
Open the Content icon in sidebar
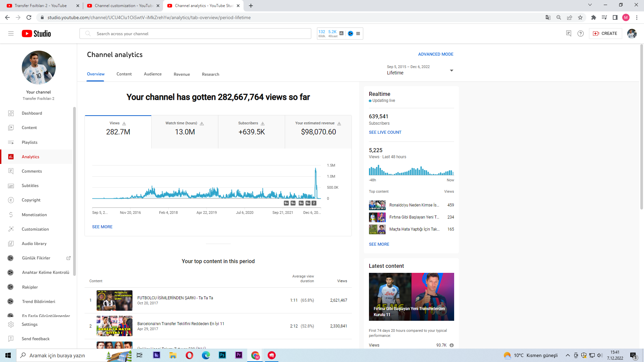point(11,128)
